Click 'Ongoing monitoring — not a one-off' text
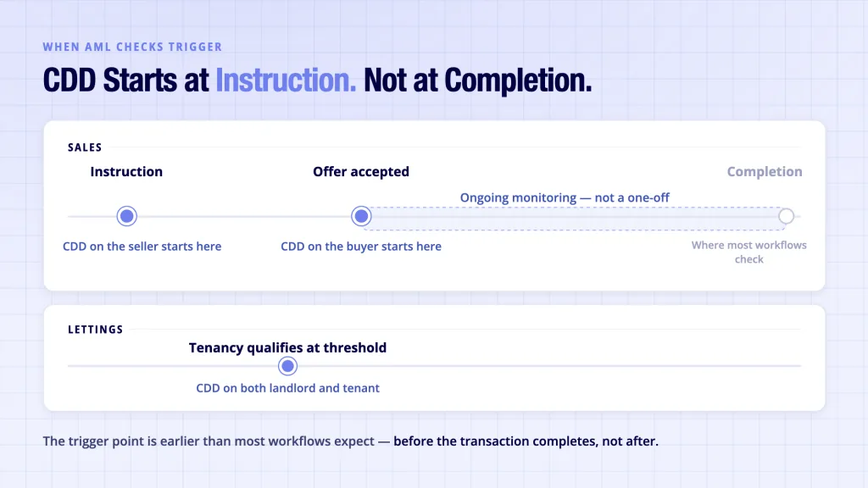 (x=565, y=197)
